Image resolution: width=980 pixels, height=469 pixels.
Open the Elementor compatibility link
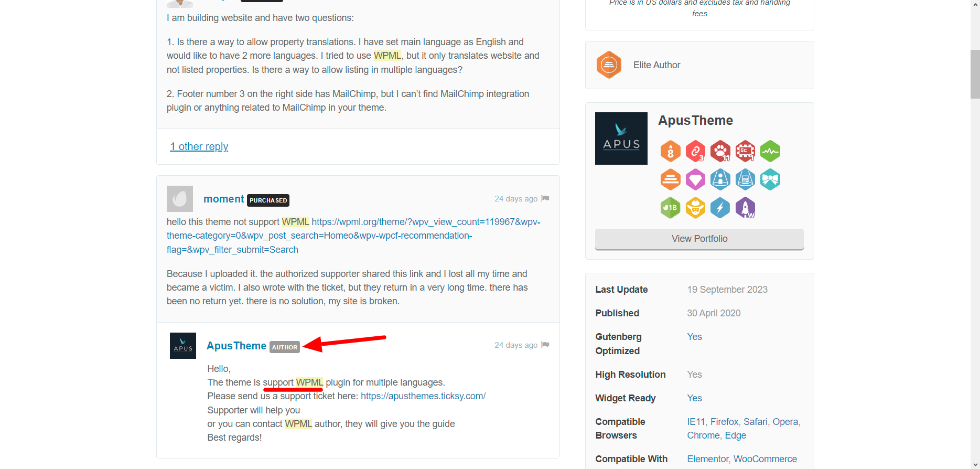[x=707, y=459]
